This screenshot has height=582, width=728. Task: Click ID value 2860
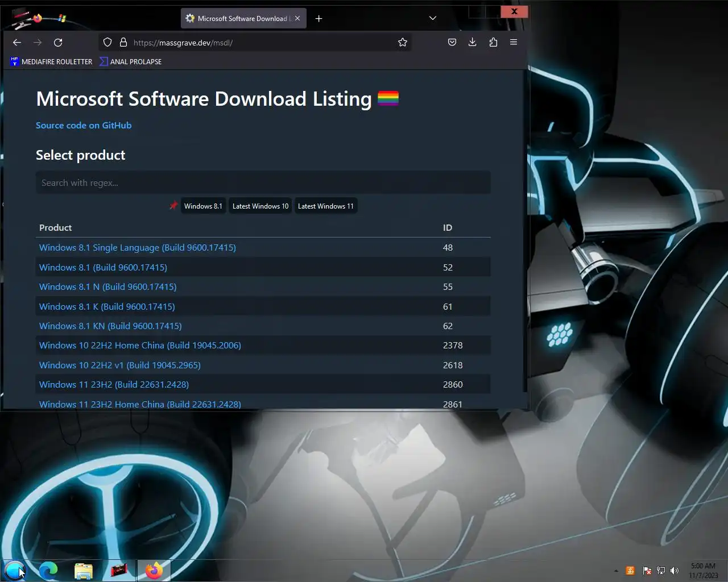453,385
